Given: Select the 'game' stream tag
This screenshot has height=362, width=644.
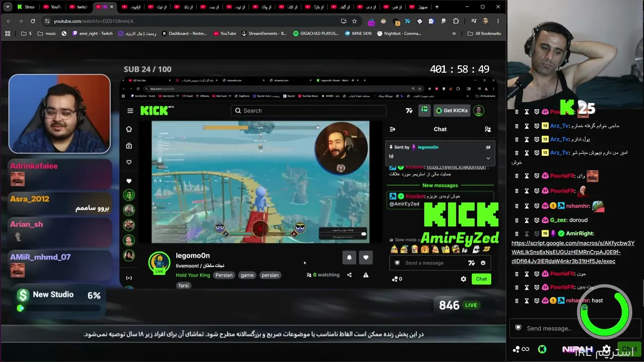Looking at the screenshot, I should (247, 275).
